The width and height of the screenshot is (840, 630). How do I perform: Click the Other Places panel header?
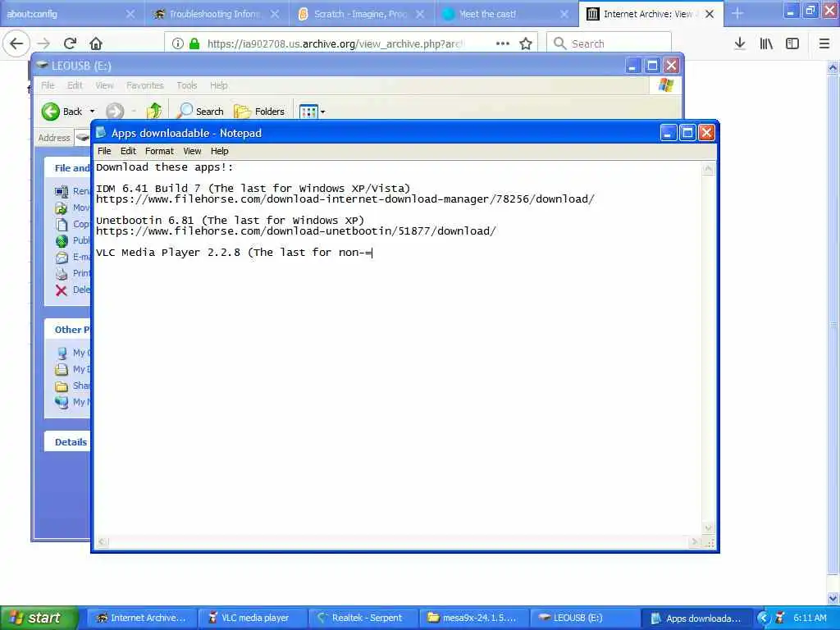pyautogui.click(x=68, y=330)
